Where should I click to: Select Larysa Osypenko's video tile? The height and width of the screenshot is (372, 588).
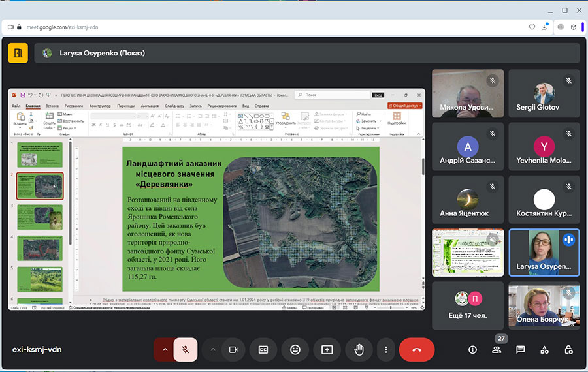click(544, 252)
